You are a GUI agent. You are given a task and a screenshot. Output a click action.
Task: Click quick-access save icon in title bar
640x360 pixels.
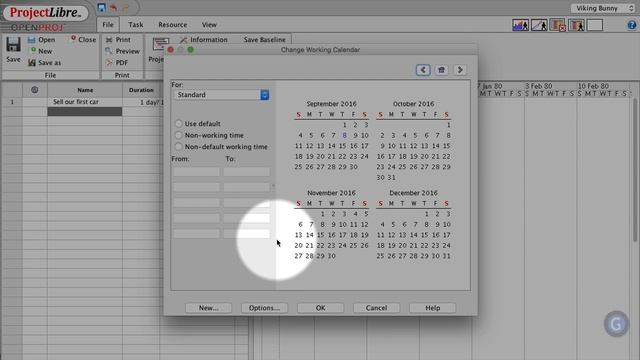[102, 7]
